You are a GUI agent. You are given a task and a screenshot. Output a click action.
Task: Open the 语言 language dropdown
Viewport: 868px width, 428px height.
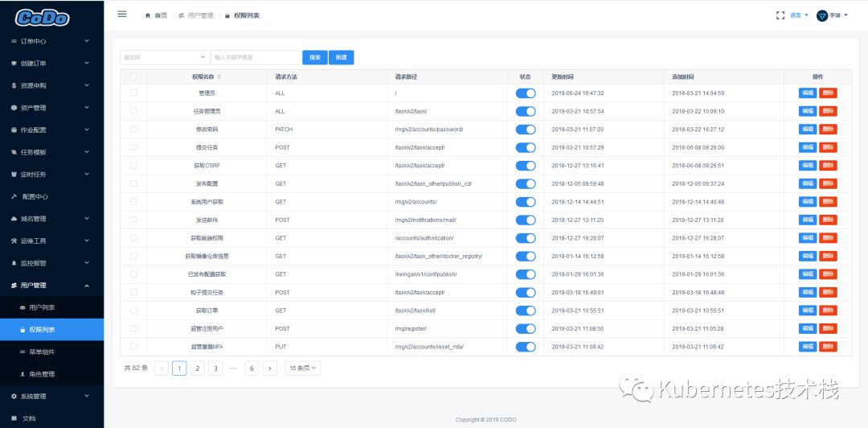799,15
